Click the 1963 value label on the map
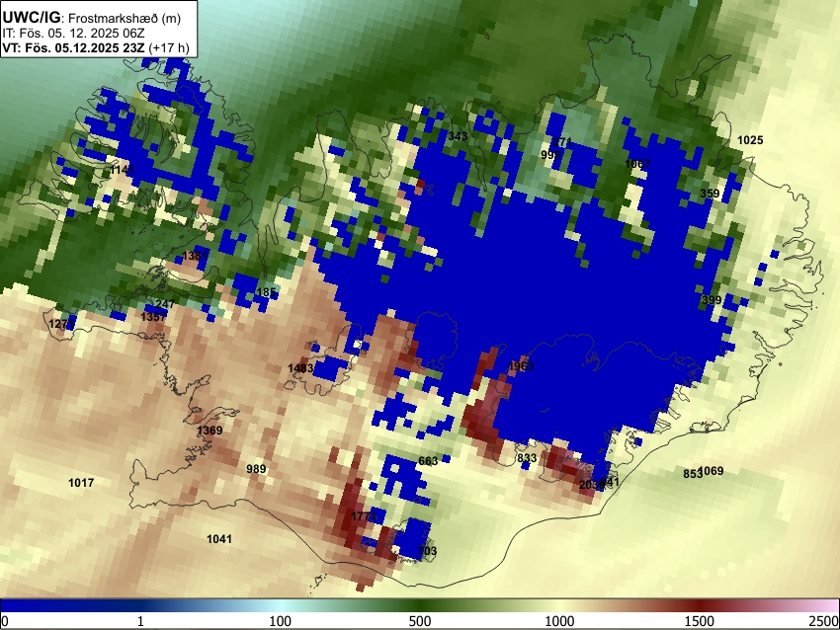The height and width of the screenshot is (630, 840). pos(521,366)
